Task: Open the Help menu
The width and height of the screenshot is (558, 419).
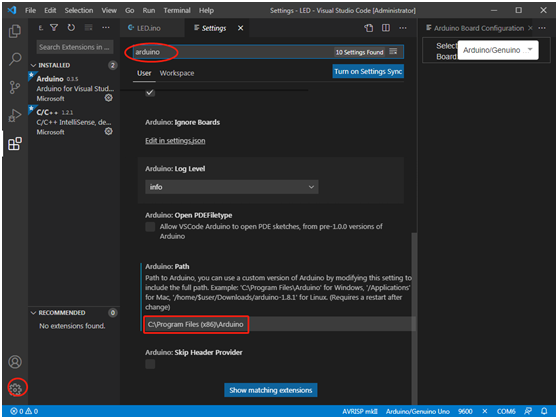Action: [x=206, y=10]
